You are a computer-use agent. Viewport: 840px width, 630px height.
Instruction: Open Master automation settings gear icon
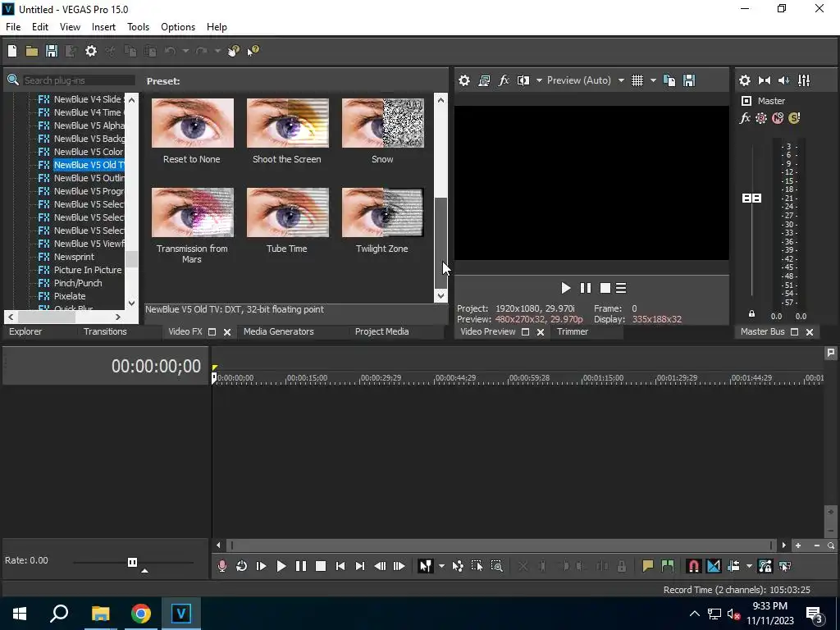761,118
